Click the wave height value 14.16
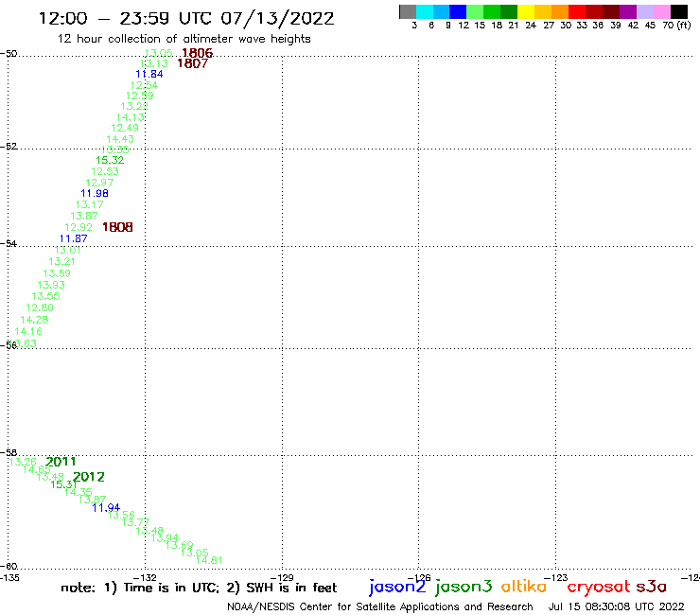Screen dimensions: 700x615 click(28, 331)
